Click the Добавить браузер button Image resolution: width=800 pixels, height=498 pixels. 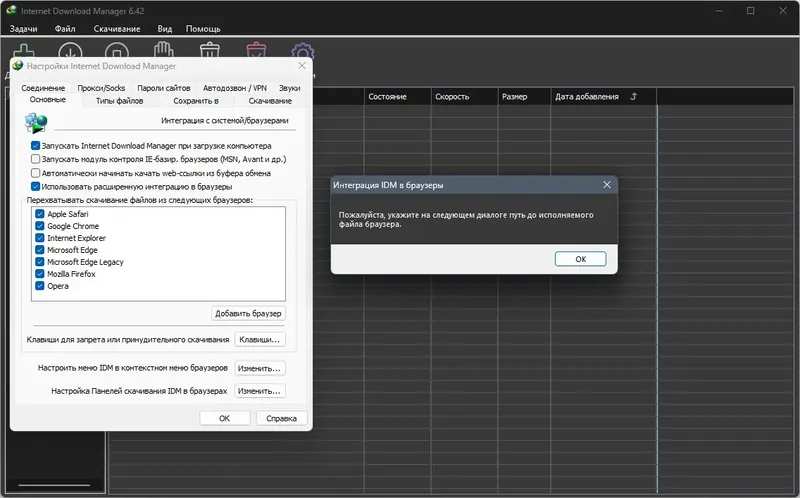248,313
